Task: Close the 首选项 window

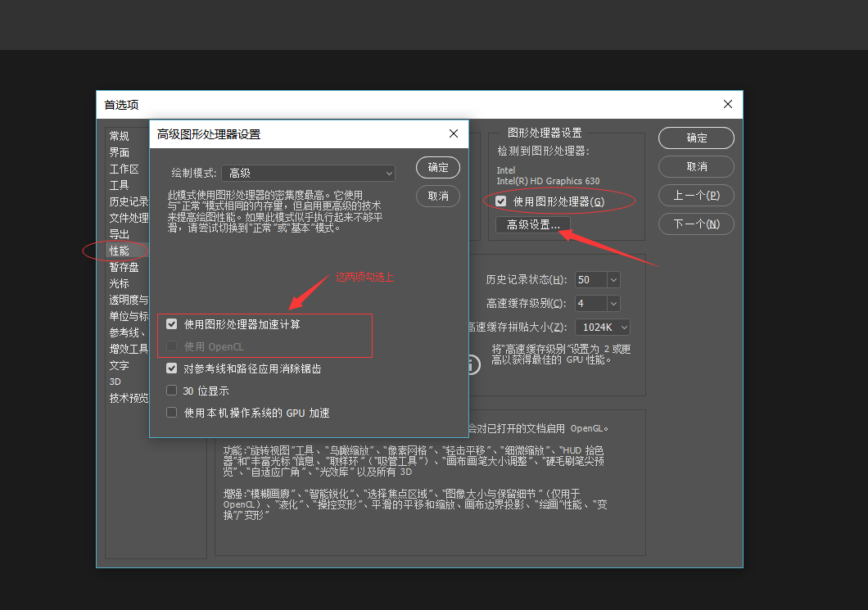Action: [x=727, y=104]
